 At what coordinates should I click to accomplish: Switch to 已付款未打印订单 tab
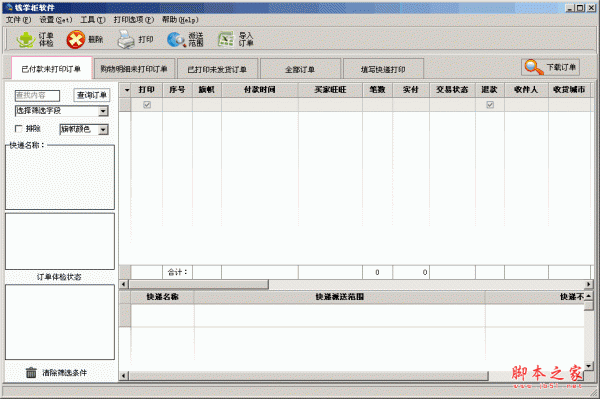pyautogui.click(x=52, y=68)
